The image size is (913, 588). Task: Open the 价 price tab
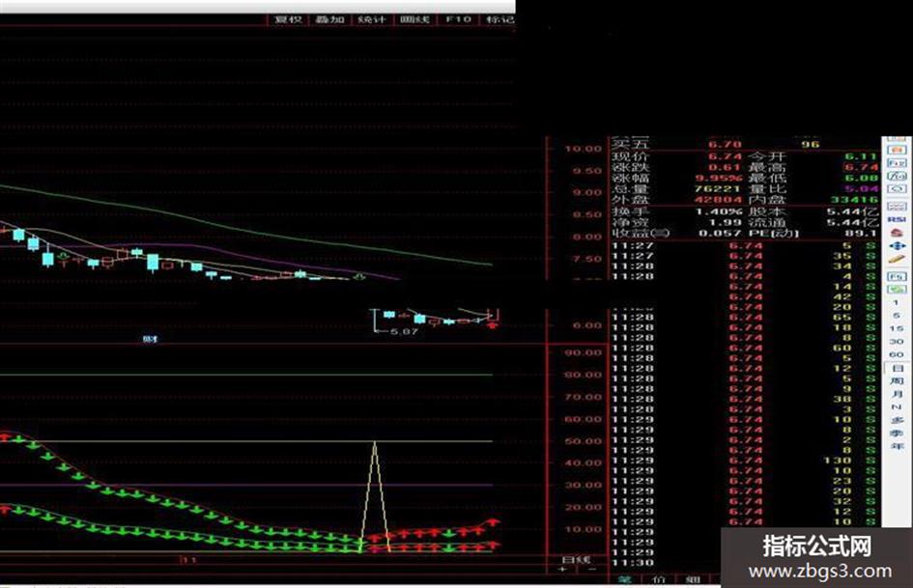[659, 579]
